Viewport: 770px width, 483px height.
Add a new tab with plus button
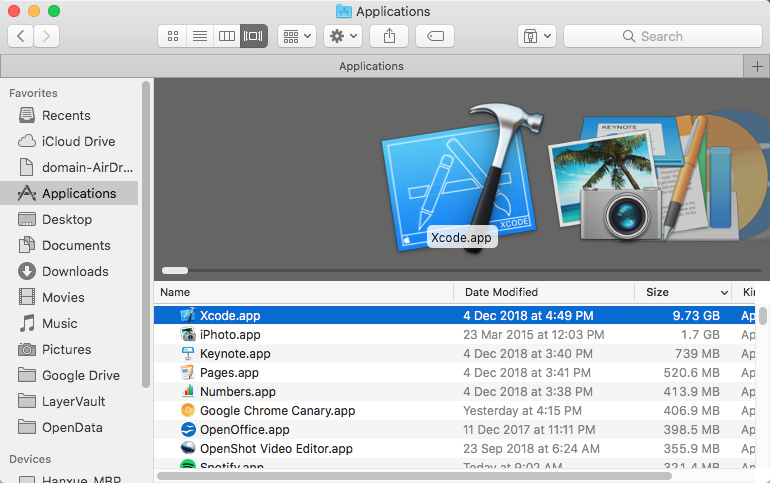pyautogui.click(x=757, y=66)
